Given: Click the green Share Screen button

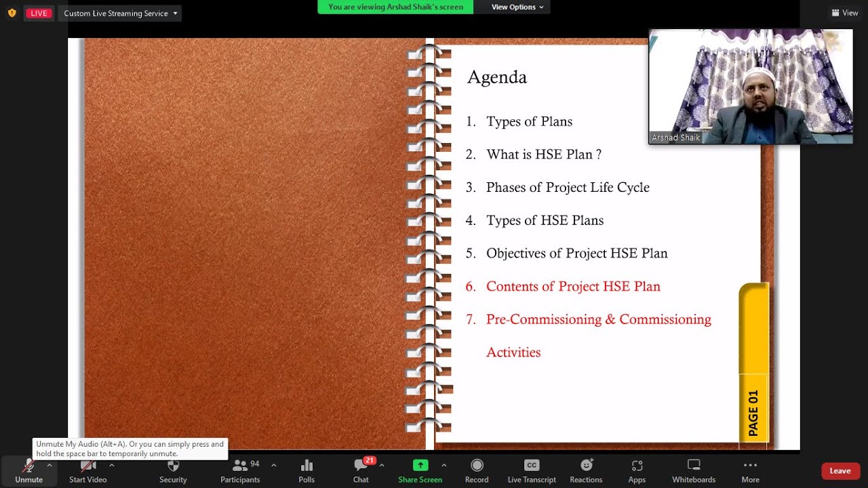Looking at the screenshot, I should tap(420, 471).
